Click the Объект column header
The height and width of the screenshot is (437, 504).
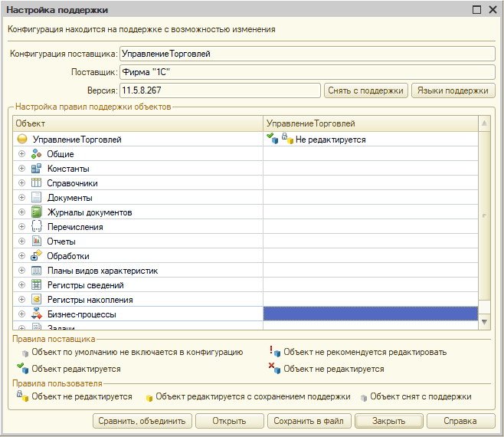138,123
